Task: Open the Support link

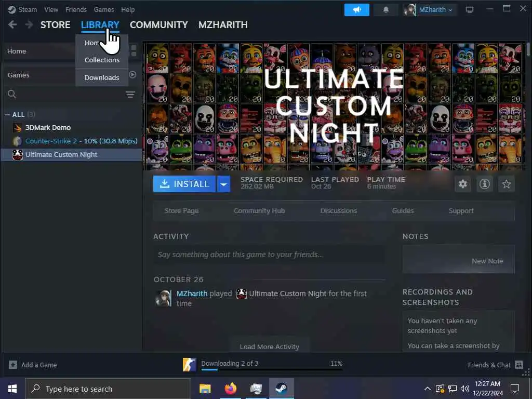Action: point(461,211)
